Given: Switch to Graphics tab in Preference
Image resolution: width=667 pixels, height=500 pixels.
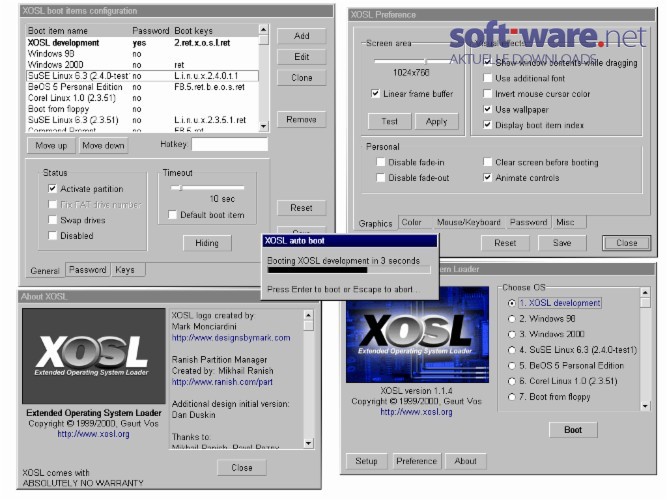Looking at the screenshot, I should tap(375, 223).
